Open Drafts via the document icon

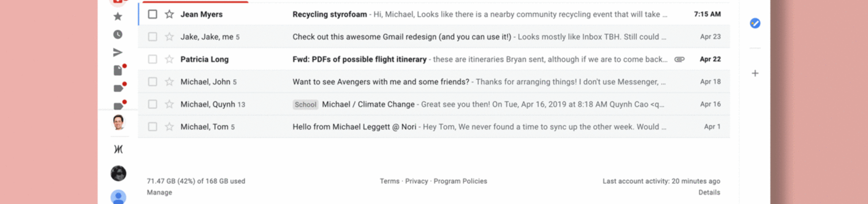[x=118, y=70]
